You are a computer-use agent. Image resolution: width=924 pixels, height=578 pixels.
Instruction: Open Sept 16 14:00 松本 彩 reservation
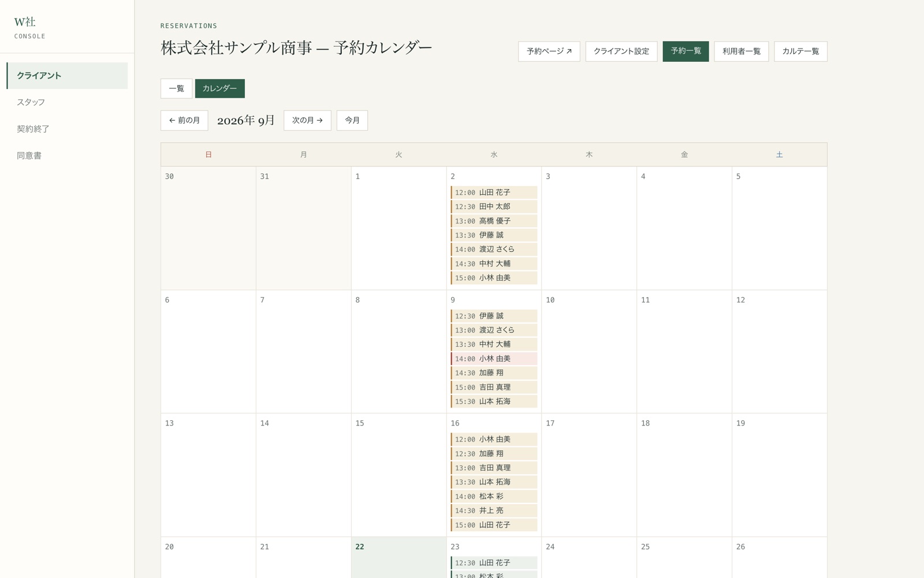point(494,497)
